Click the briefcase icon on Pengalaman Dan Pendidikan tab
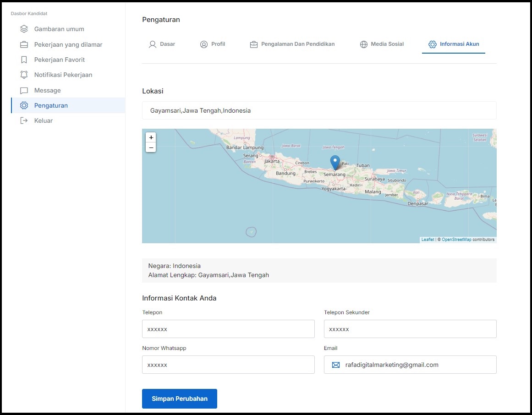The image size is (532, 415). pyautogui.click(x=253, y=44)
